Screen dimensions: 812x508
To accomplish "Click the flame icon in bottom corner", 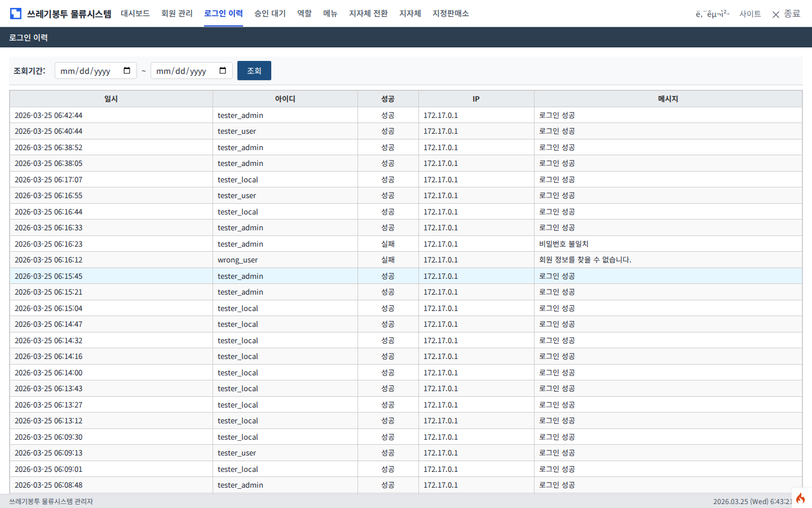I will [x=801, y=498].
